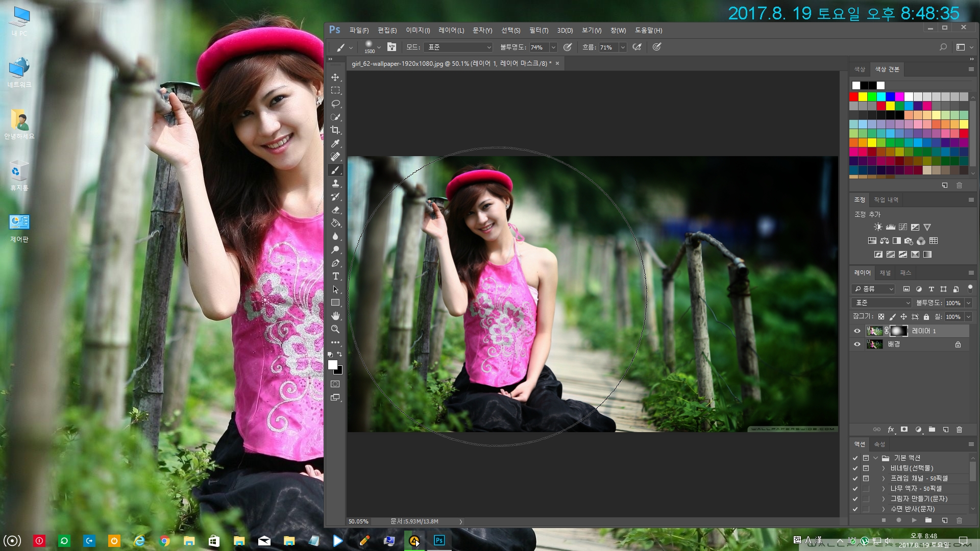Viewport: 980px width, 551px height.
Task: Click the foreground color white swatch
Action: click(x=333, y=365)
